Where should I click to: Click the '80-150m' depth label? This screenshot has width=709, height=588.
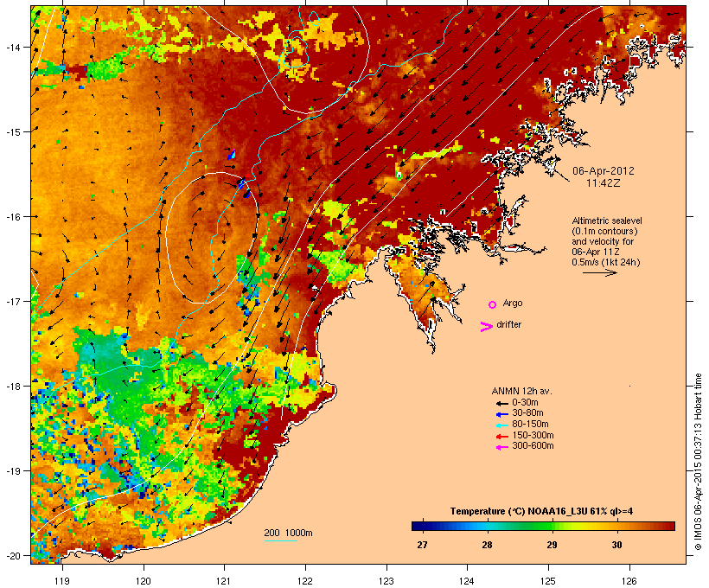click(530, 425)
